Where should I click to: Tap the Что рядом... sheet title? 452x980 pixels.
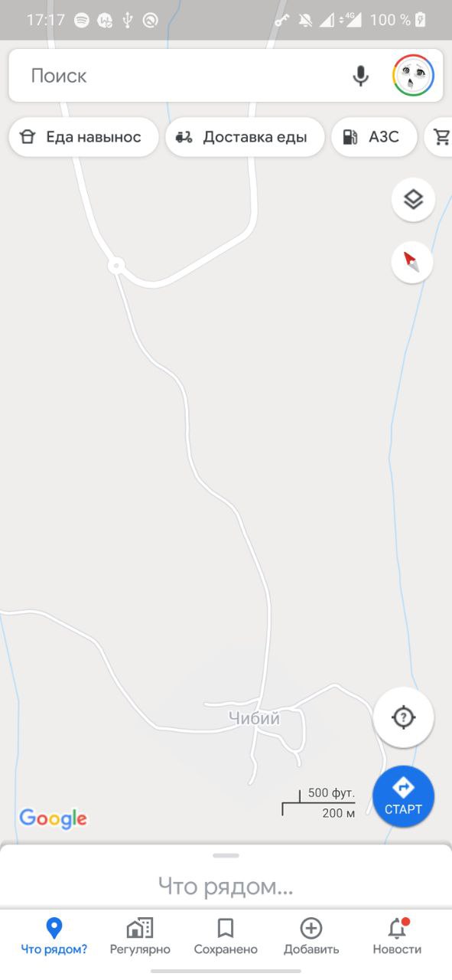pos(226,887)
